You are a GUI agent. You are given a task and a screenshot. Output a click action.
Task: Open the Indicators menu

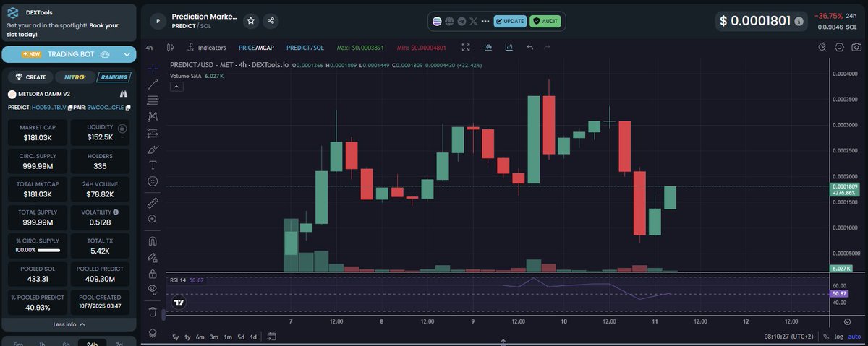click(x=206, y=48)
